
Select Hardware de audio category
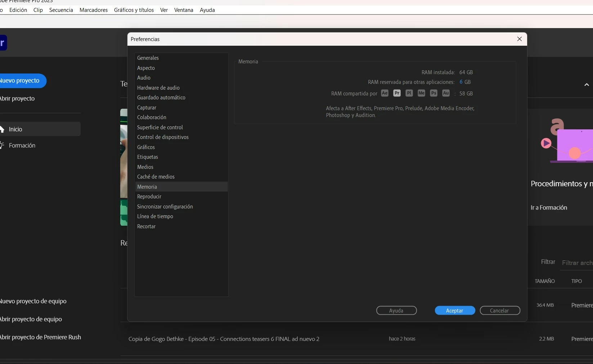181,88
